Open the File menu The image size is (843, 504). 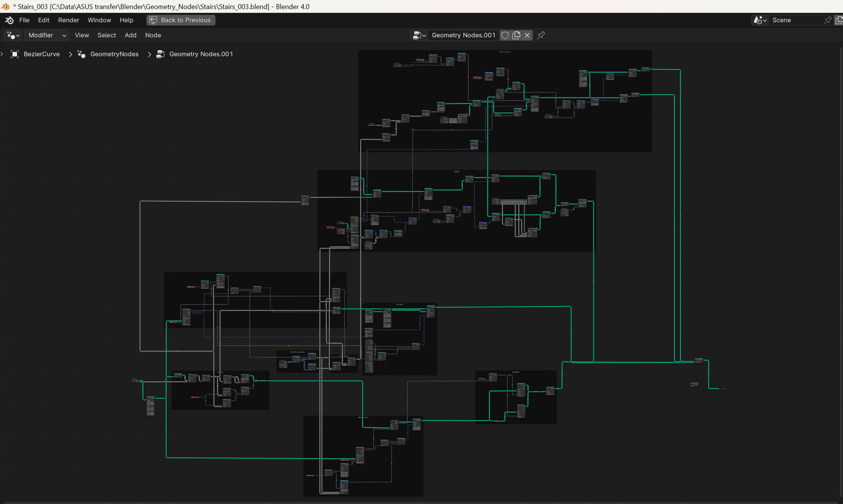(24, 20)
